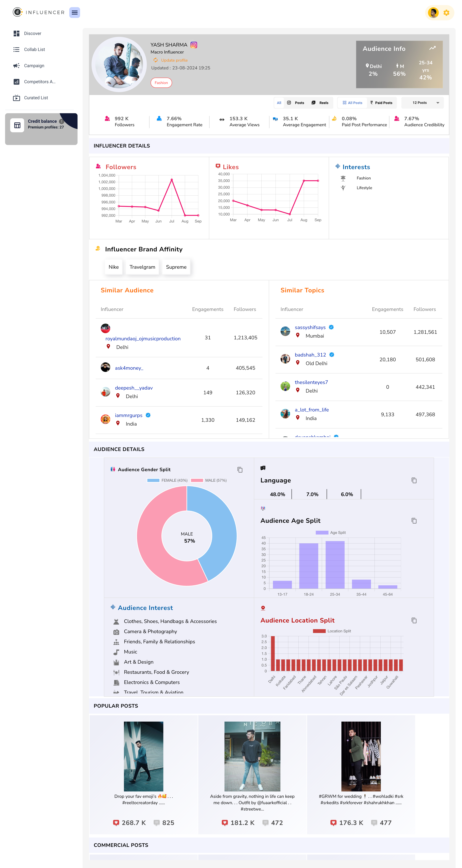Open ask4money_ profile link
462x868 pixels.
click(129, 368)
